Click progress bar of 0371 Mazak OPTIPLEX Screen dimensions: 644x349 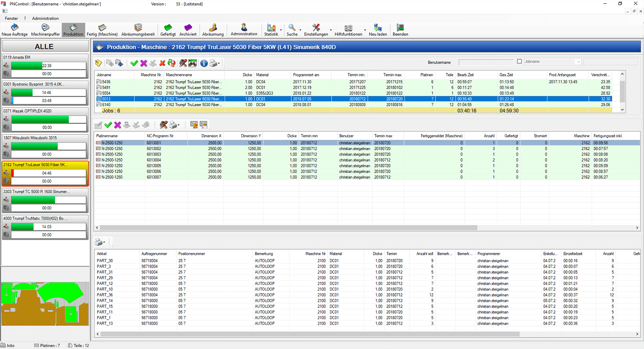[49, 120]
